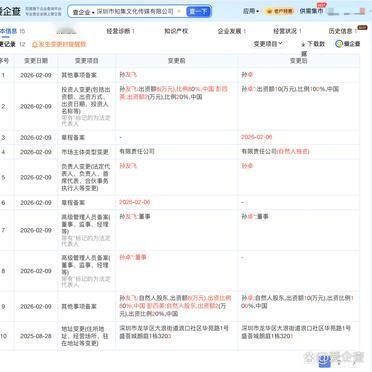
Task: Open the 供需集市 link
Action: click(311, 11)
